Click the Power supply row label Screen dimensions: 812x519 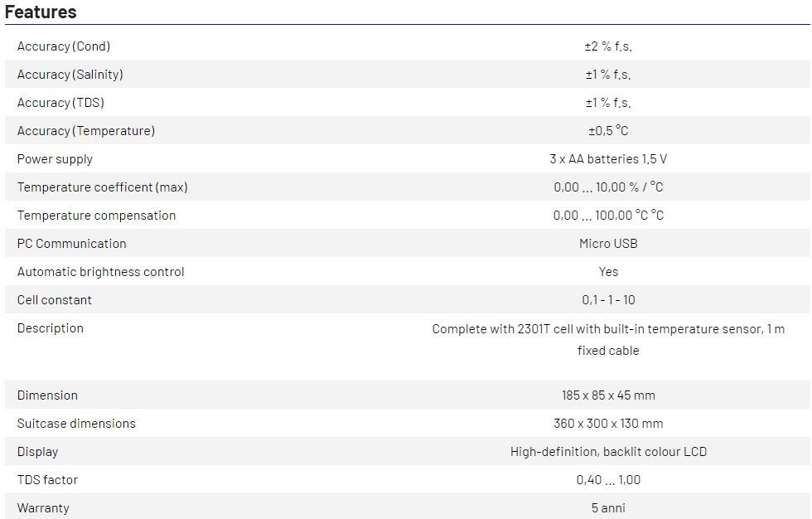[x=55, y=159]
